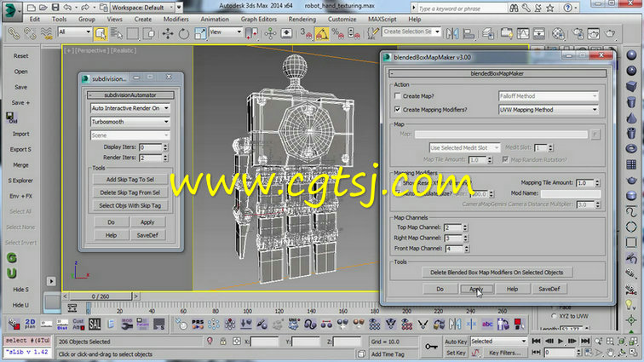The image size is (644, 362).
Task: Open the All selection filter dropdown
Action: coord(74,32)
